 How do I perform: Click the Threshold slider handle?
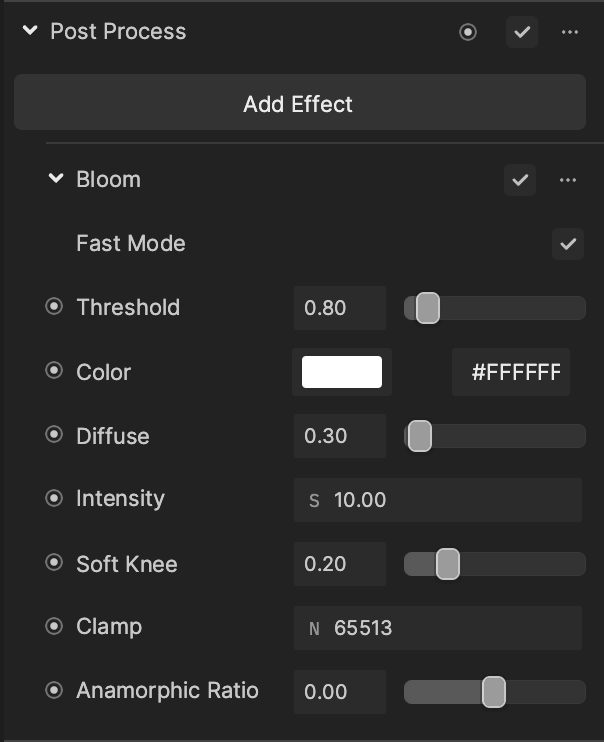pos(427,308)
